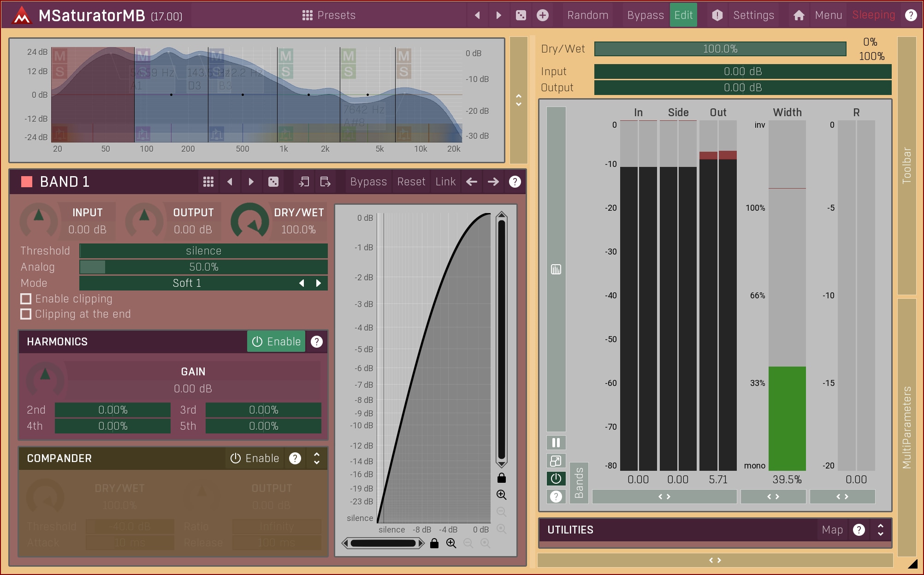Zoom in on saturation graph vertically
This screenshot has width=924, height=575.
pyautogui.click(x=501, y=495)
